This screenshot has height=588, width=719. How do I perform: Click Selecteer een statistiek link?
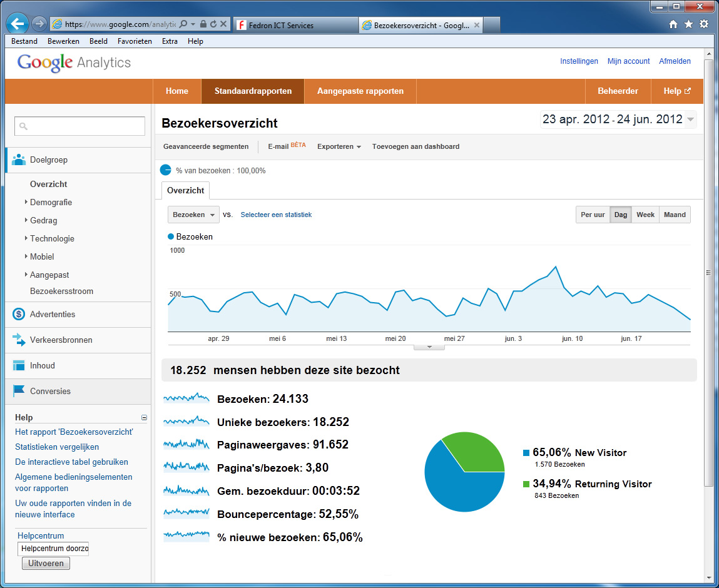[276, 215]
